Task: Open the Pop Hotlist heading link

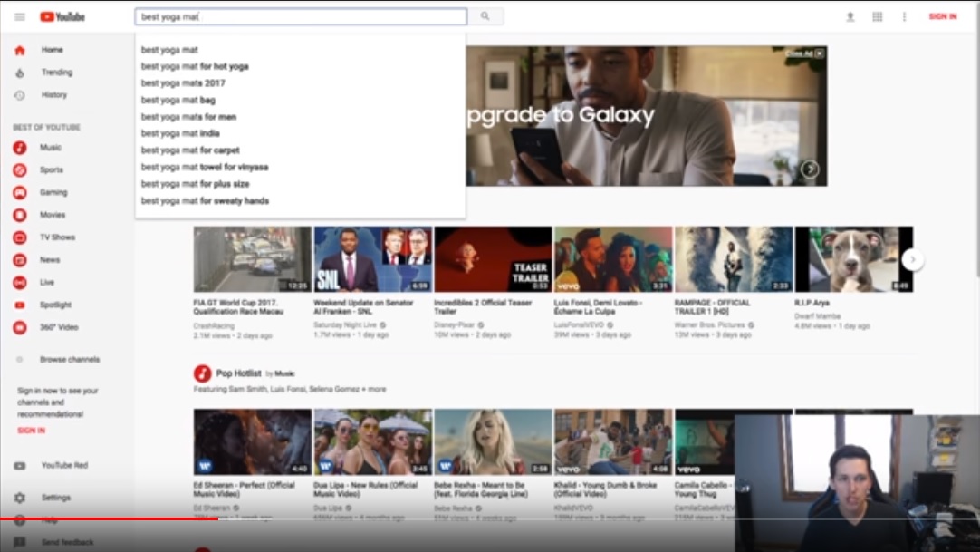Action: (238, 373)
